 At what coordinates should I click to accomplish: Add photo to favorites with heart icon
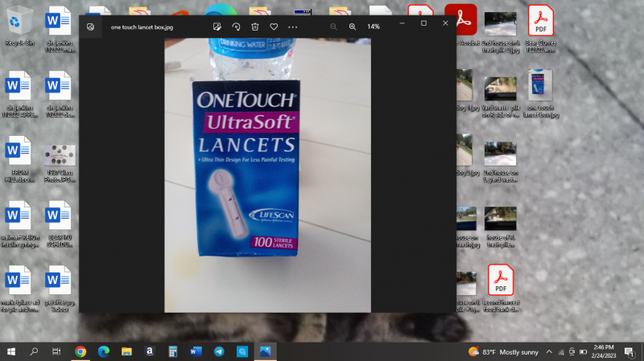(x=274, y=27)
